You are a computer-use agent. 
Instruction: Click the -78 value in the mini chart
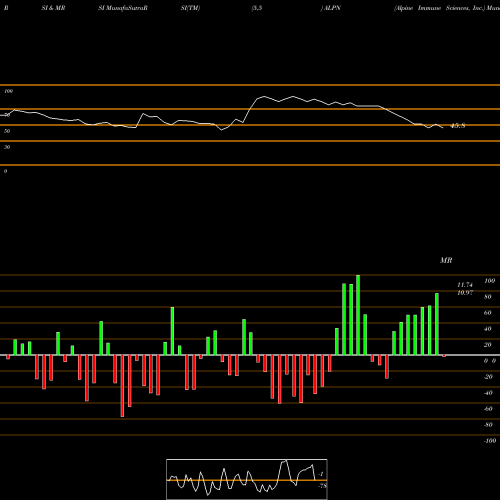point(322,486)
